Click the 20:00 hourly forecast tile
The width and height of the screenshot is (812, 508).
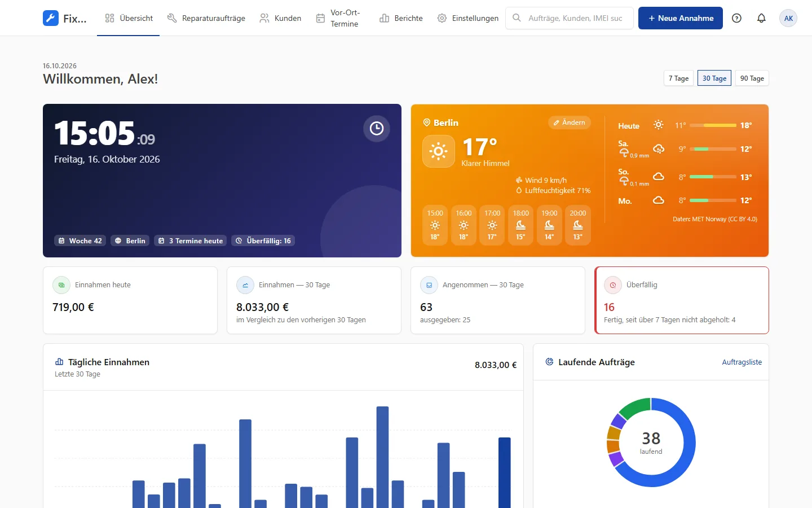(578, 225)
